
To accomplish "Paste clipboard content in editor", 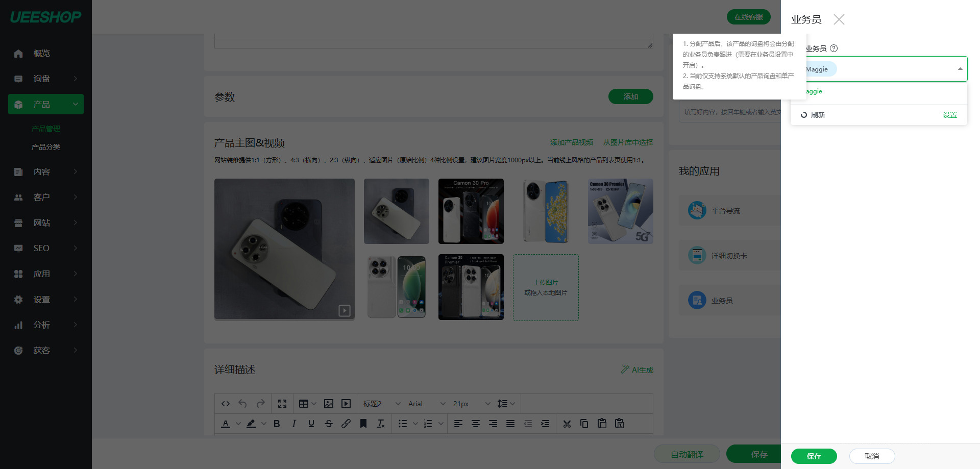I will point(602,424).
